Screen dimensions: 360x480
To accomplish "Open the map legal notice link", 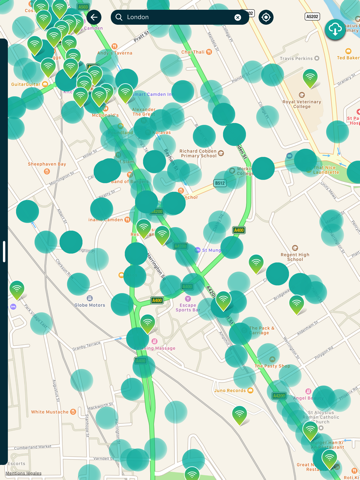I will click(24, 473).
